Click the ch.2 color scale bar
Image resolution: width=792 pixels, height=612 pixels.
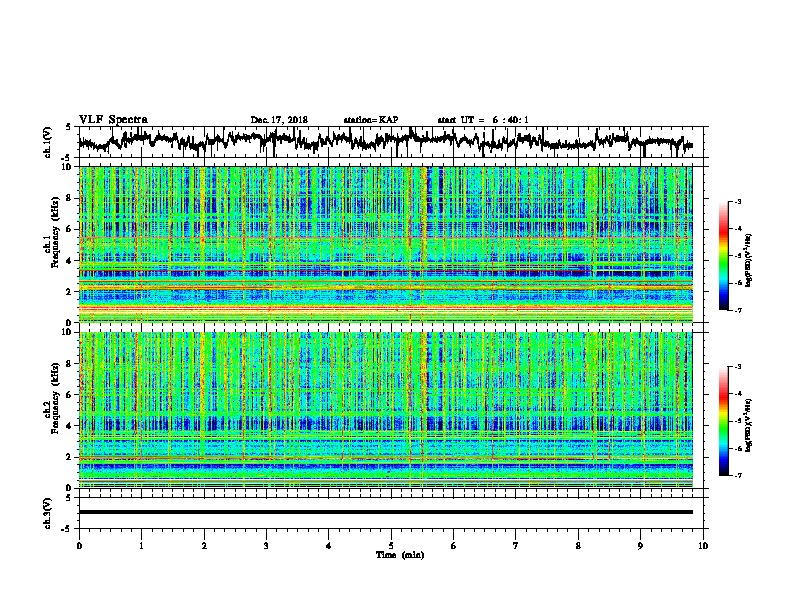pos(723,421)
